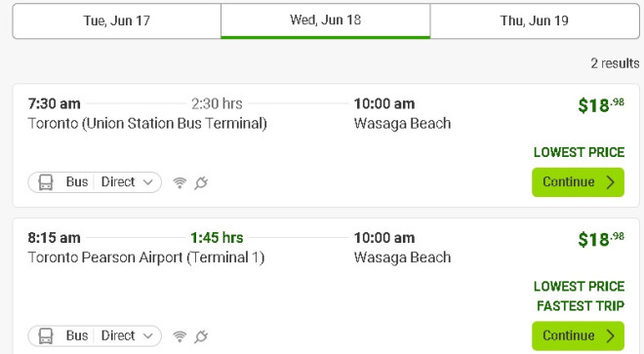The height and width of the screenshot is (354, 644).
Task: Select the Wed, Jun 18 date tab
Action: [325, 20]
